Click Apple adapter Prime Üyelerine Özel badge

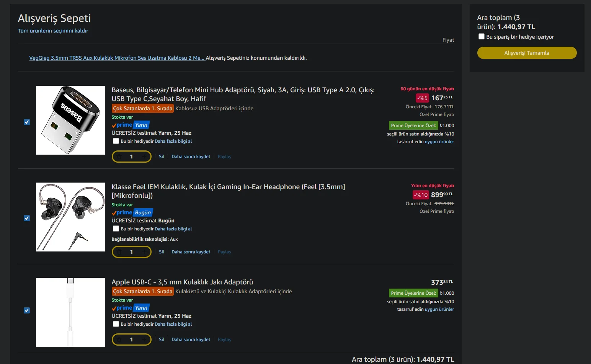413,293
